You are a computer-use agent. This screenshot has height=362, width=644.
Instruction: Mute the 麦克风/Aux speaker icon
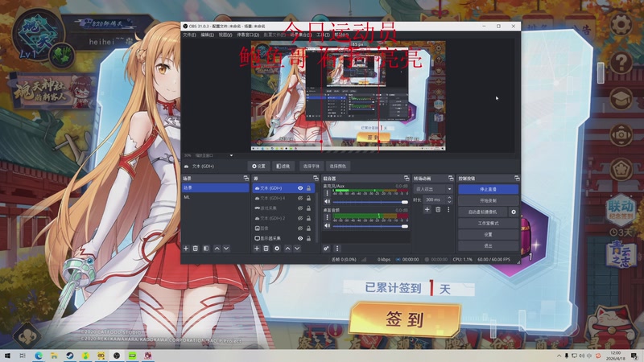pos(327,202)
